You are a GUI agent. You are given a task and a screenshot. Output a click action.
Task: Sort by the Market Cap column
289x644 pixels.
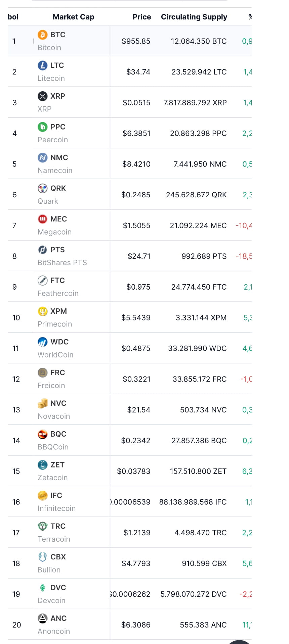point(73,17)
